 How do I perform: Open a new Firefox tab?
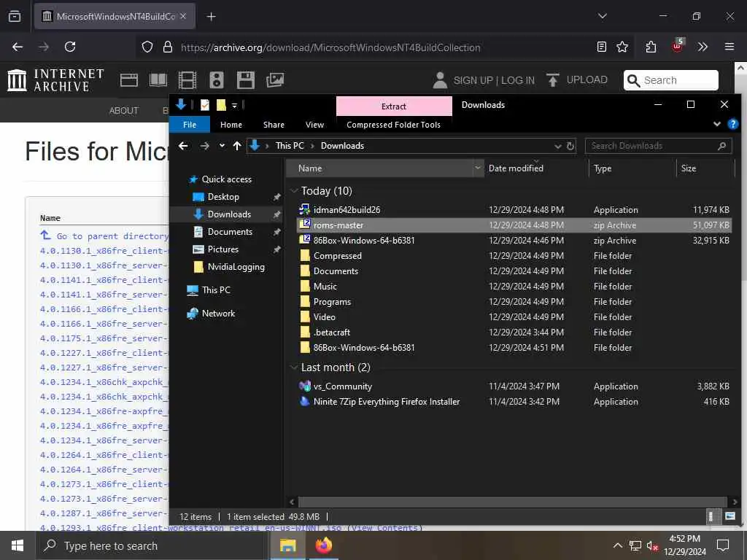[x=211, y=17]
